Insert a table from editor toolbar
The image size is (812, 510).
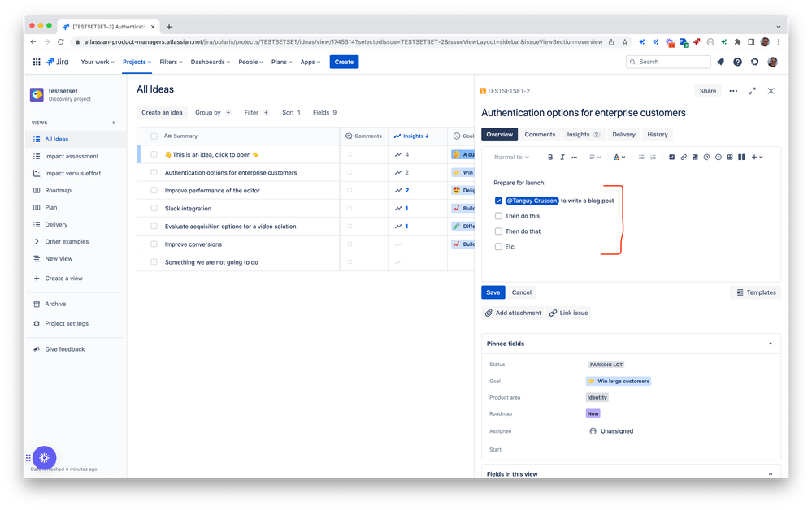coord(730,158)
